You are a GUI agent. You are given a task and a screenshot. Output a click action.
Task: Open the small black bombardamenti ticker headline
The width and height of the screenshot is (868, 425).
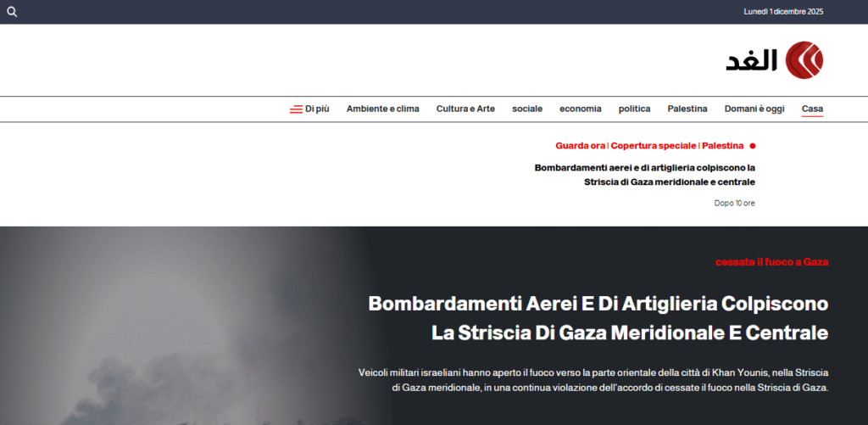644,175
